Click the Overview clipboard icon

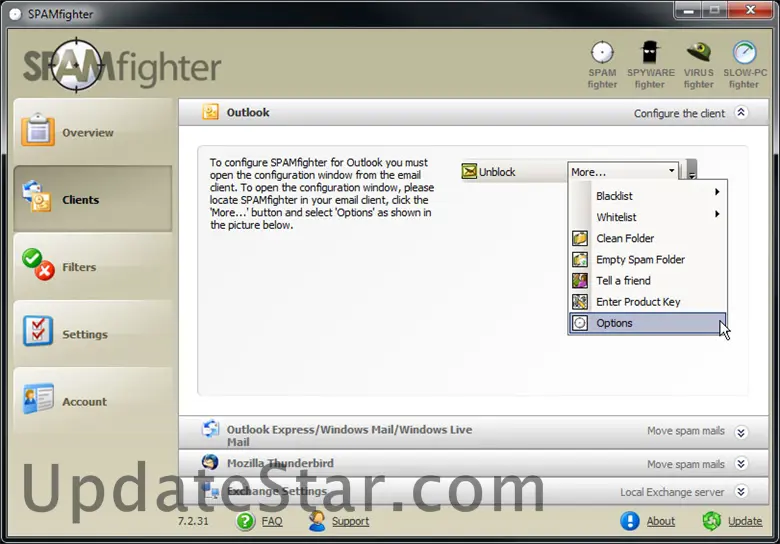(38, 130)
